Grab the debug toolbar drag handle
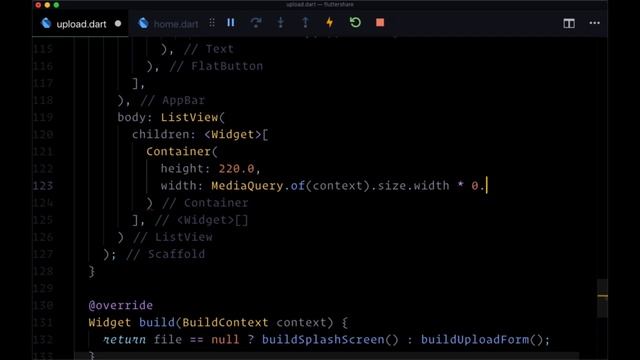The width and height of the screenshot is (640, 360). click(212, 23)
